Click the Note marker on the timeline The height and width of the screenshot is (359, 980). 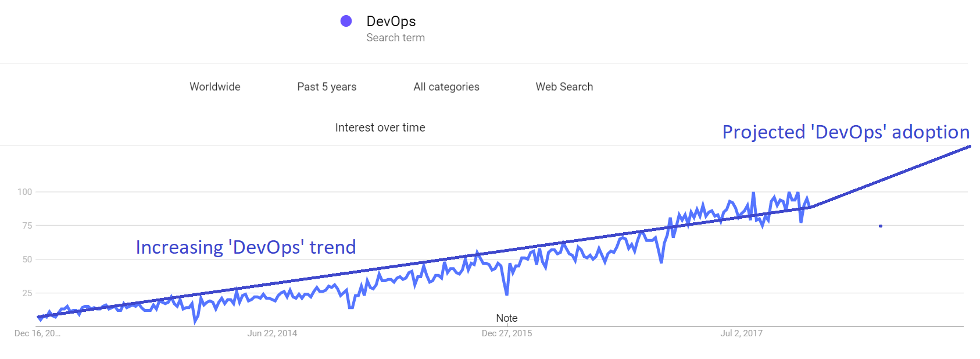coord(507,318)
